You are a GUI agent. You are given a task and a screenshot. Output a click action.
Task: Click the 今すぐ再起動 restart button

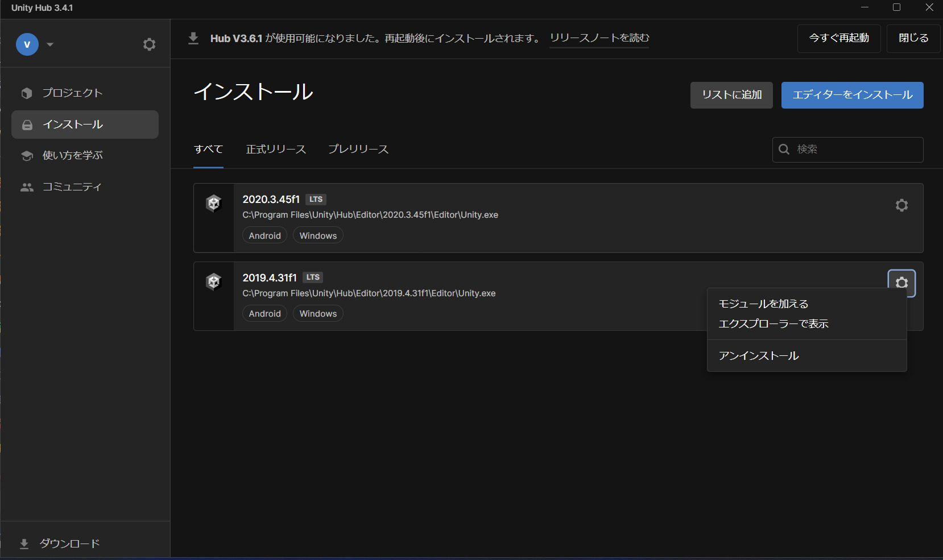(x=839, y=38)
